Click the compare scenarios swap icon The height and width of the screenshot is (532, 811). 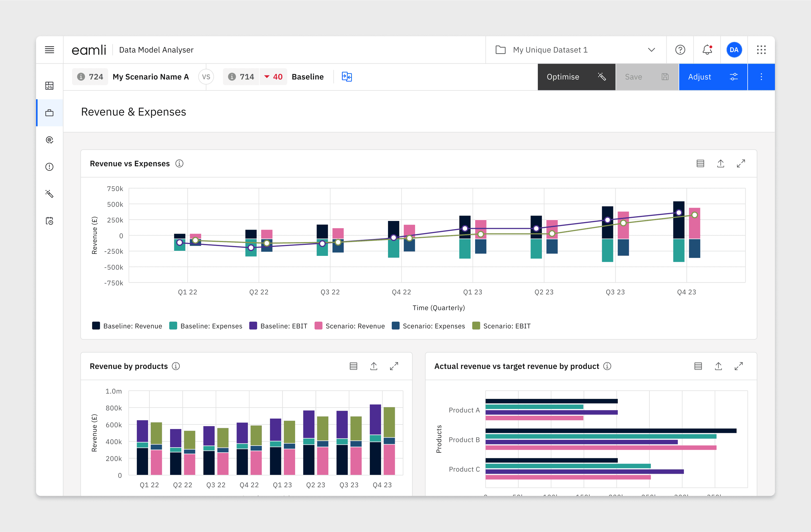(347, 77)
